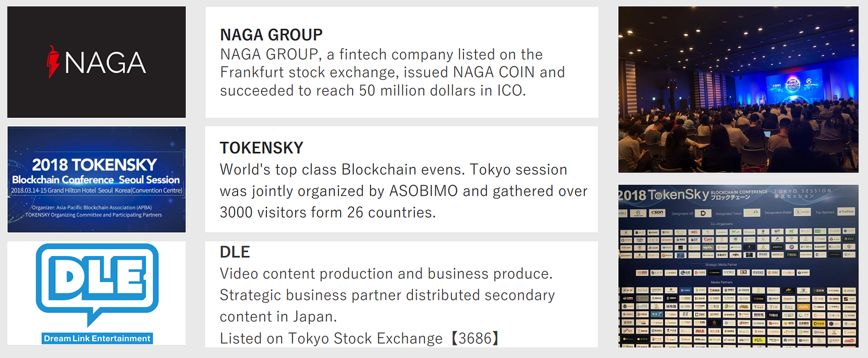868x358 pixels.
Task: Open the NAGA GROUP heading
Action: (x=271, y=35)
